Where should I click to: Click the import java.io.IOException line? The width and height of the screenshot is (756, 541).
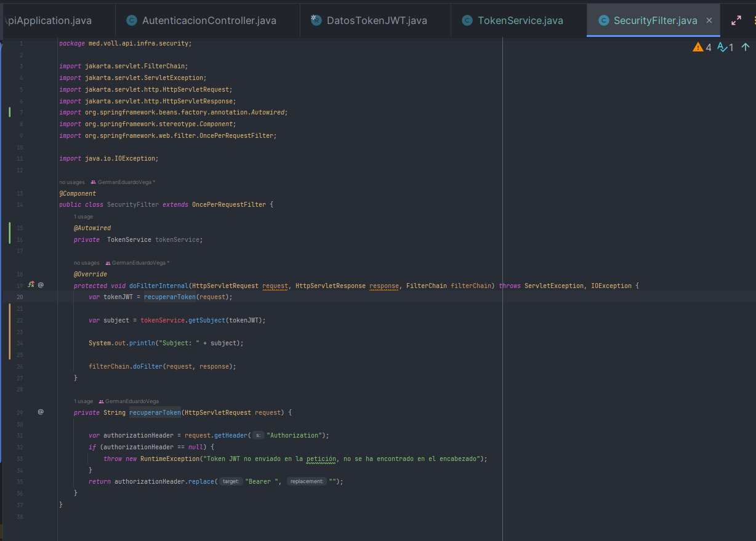pyautogui.click(x=109, y=158)
